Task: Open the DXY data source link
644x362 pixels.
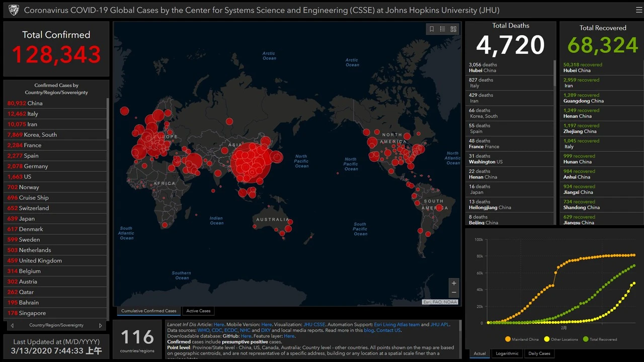Action: [x=266, y=330]
